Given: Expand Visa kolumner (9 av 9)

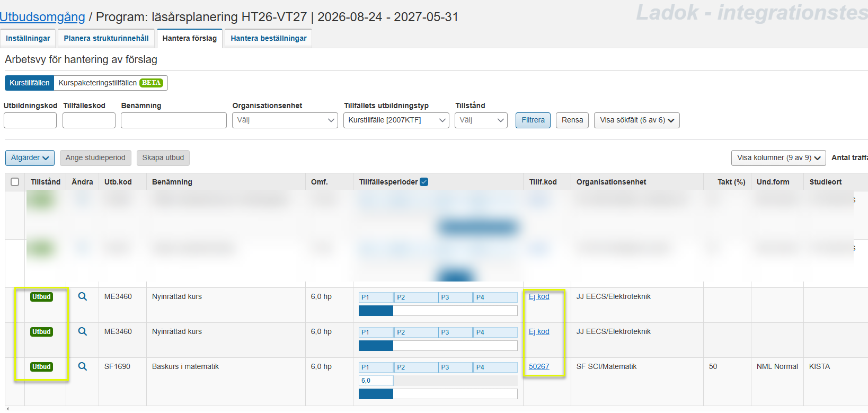Looking at the screenshot, I should click(x=778, y=158).
